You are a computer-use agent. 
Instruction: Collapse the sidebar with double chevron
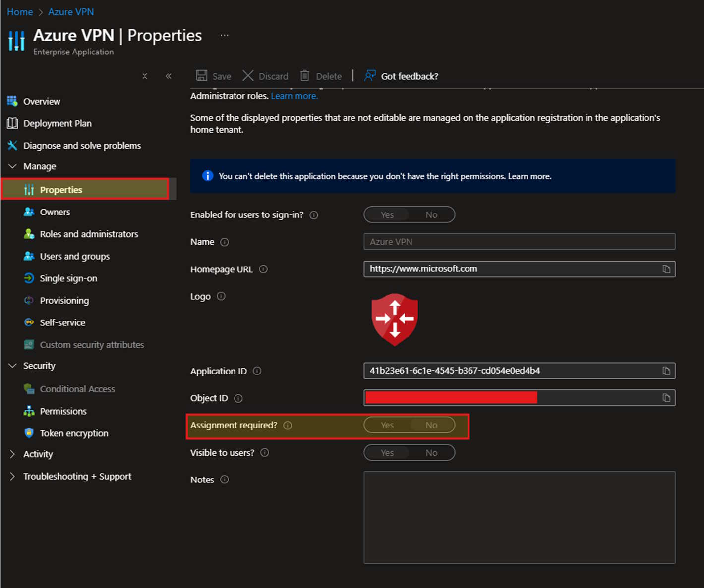pos(168,76)
